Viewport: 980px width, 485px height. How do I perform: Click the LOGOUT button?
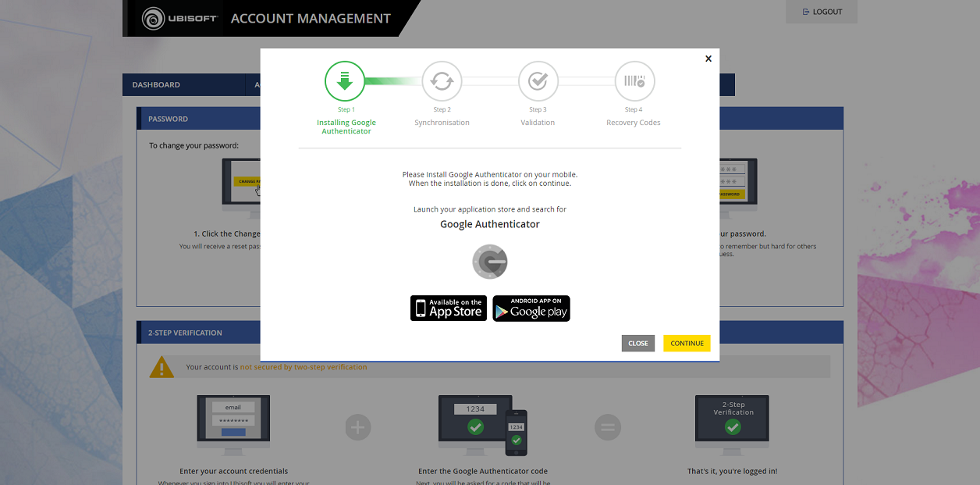click(x=822, y=12)
